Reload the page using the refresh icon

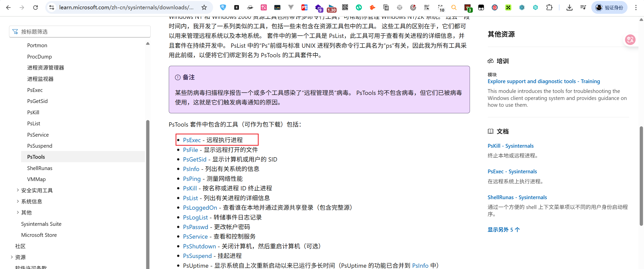click(35, 8)
